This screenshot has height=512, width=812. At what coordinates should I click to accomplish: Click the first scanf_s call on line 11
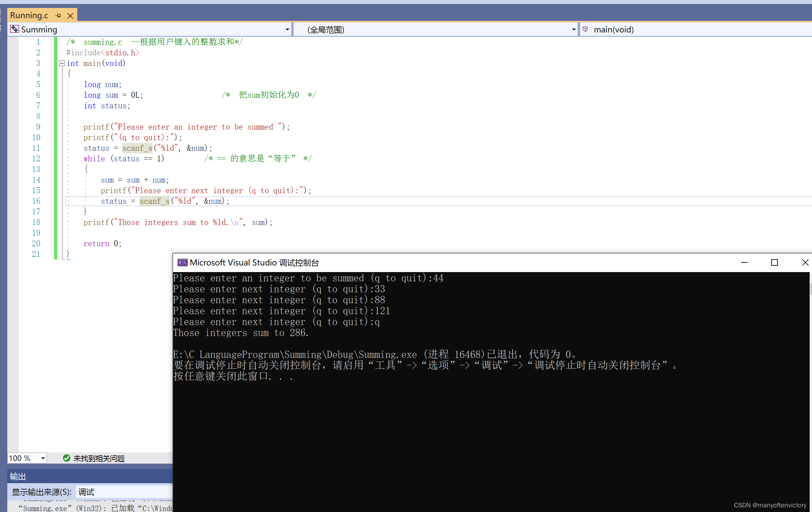click(x=137, y=148)
